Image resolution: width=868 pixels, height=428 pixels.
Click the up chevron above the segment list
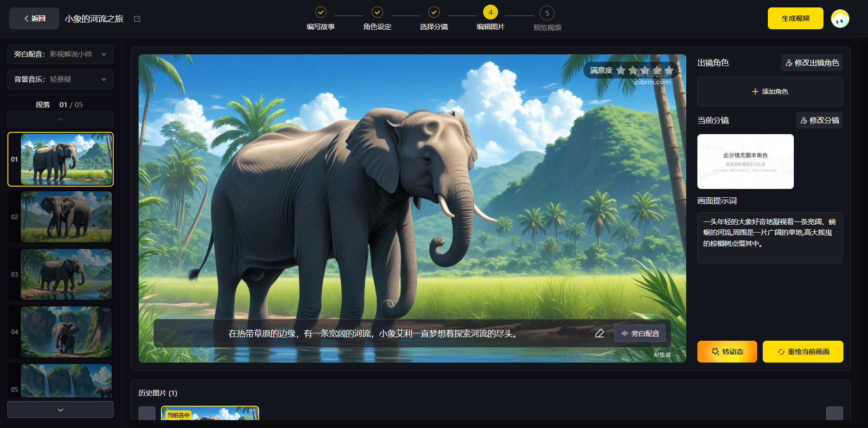click(60, 119)
